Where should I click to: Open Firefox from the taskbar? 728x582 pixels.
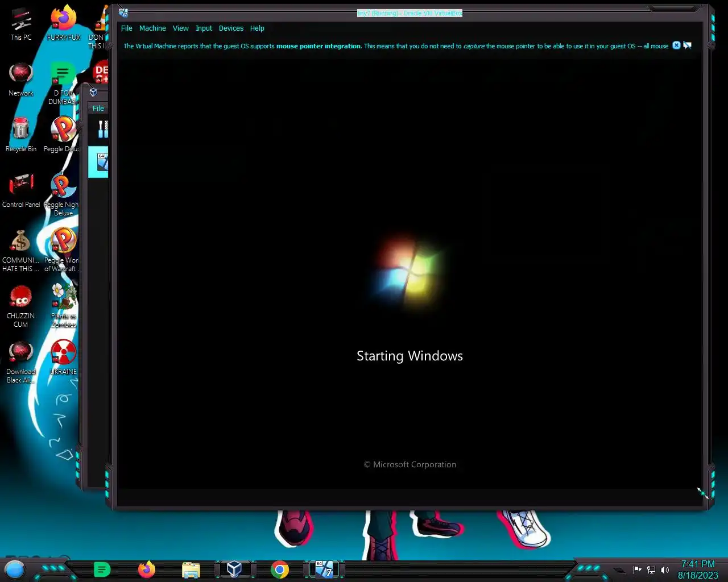(147, 569)
